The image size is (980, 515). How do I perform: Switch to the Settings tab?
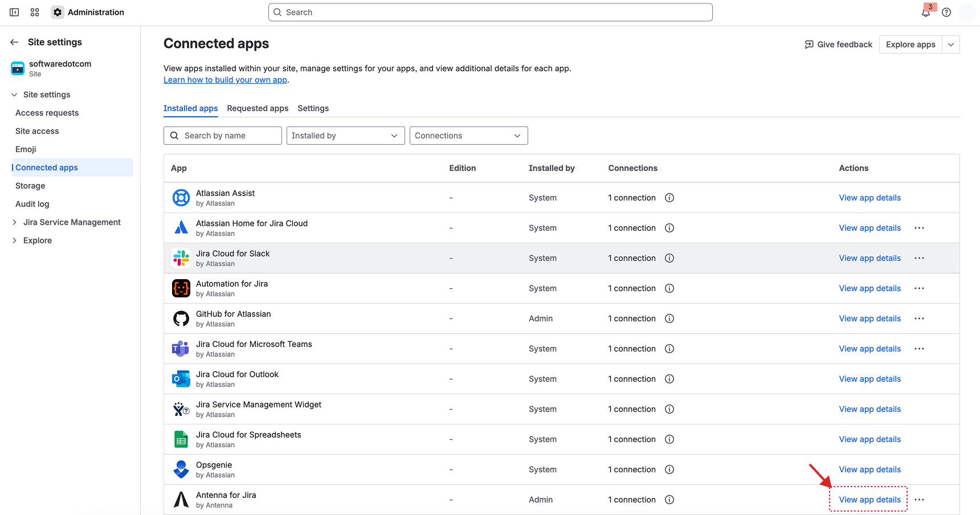pos(313,108)
